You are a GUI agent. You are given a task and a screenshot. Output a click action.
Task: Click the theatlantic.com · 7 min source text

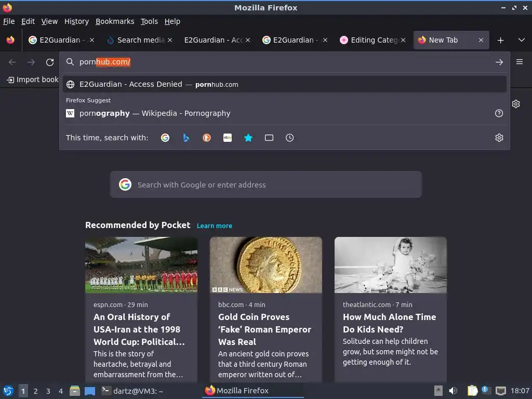[378, 304]
